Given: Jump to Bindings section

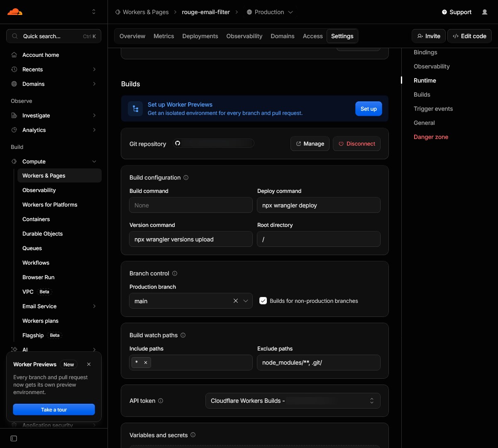Looking at the screenshot, I should pyautogui.click(x=425, y=52).
